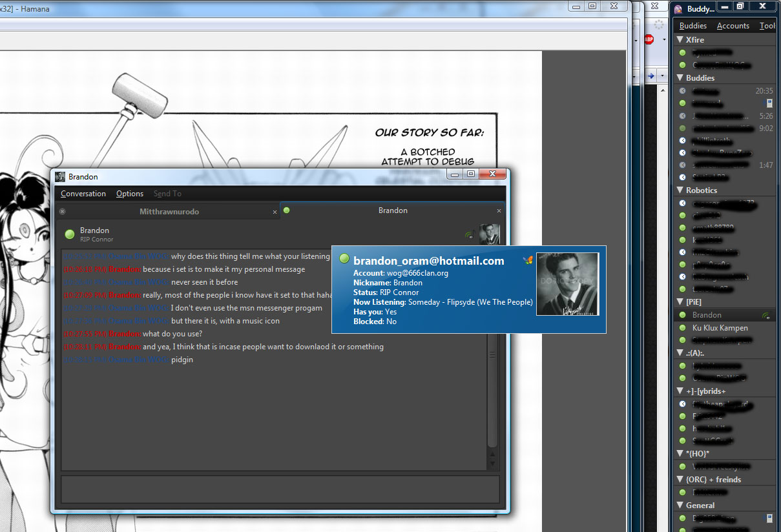Open the dropdown arrow next to ABP icon
Image resolution: width=781 pixels, height=532 pixels.
pos(663,40)
